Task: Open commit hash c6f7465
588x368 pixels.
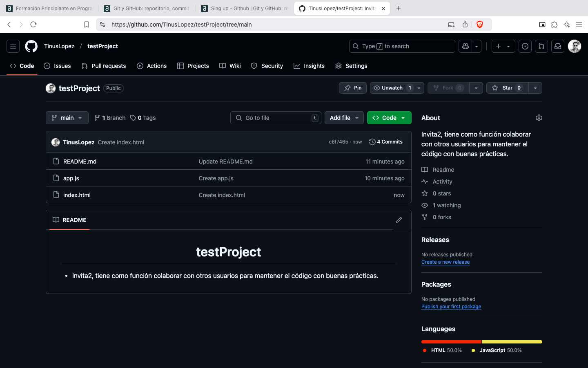Action: (339, 142)
